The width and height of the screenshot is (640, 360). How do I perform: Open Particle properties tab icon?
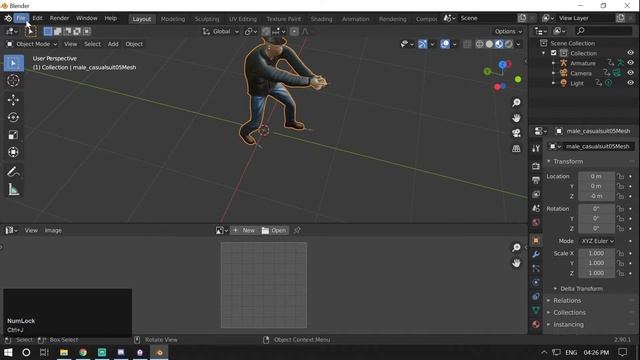(536, 268)
